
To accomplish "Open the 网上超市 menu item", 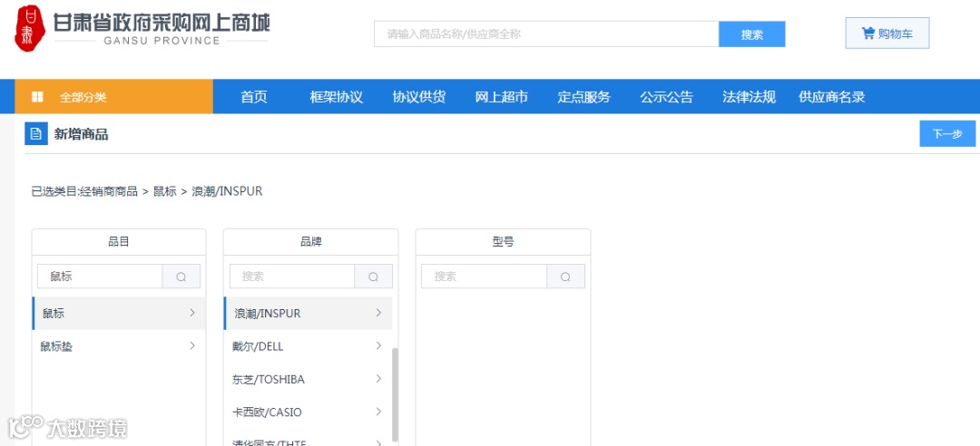I will (501, 97).
